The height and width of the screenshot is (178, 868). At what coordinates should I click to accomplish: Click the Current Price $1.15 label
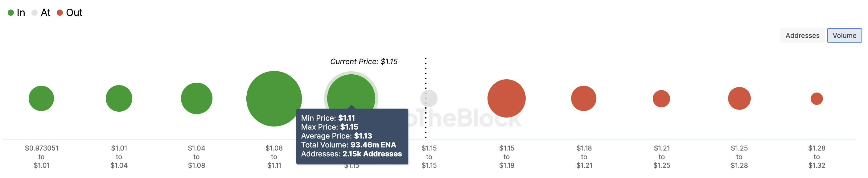point(364,62)
